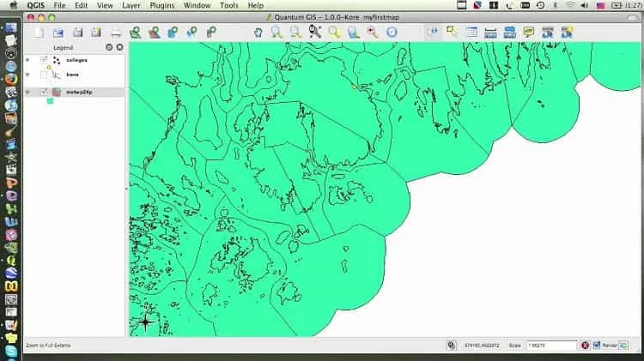644x361 pixels.
Task: Open the Edit menu
Action: pos(82,5)
